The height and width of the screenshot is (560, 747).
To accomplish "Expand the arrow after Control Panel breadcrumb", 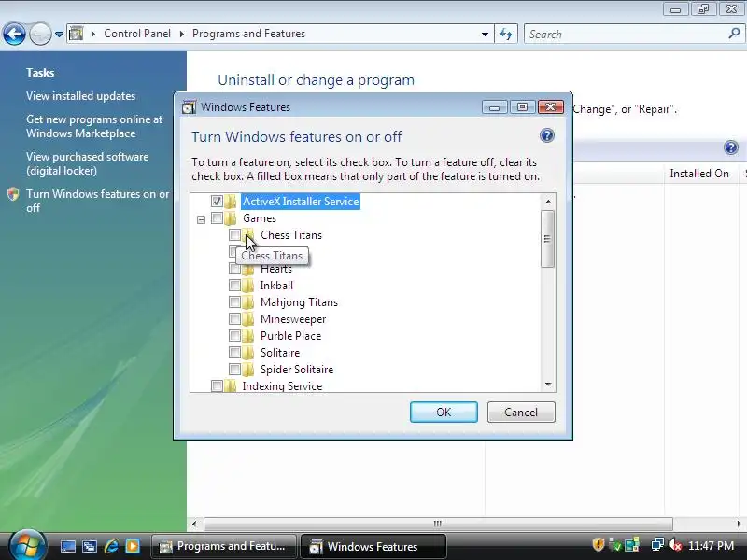I will click(x=181, y=34).
